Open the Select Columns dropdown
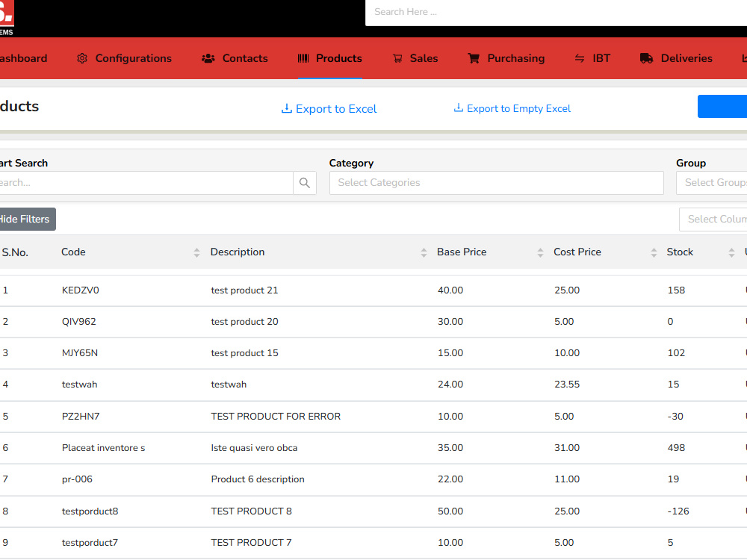Image resolution: width=747 pixels, height=560 pixels. pyautogui.click(x=713, y=220)
